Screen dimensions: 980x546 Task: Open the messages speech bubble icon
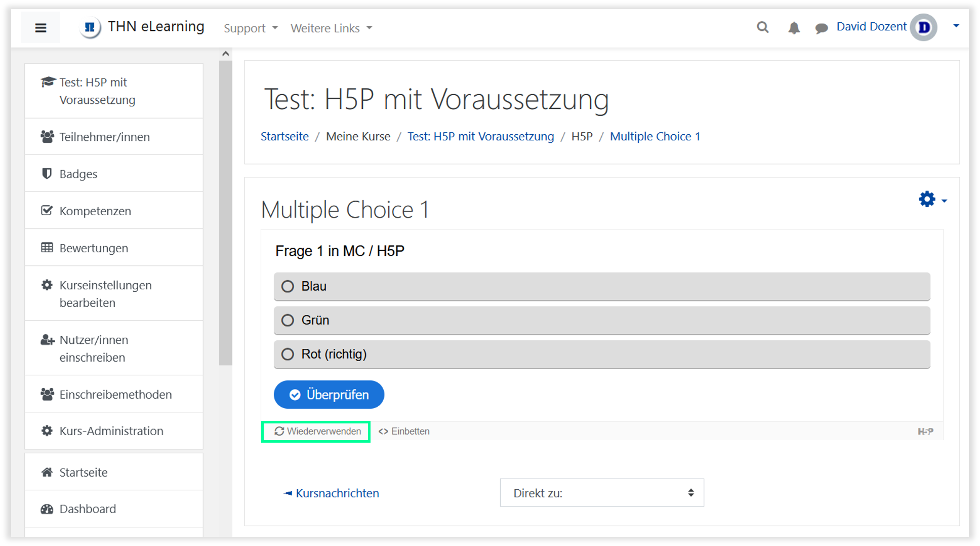[821, 28]
